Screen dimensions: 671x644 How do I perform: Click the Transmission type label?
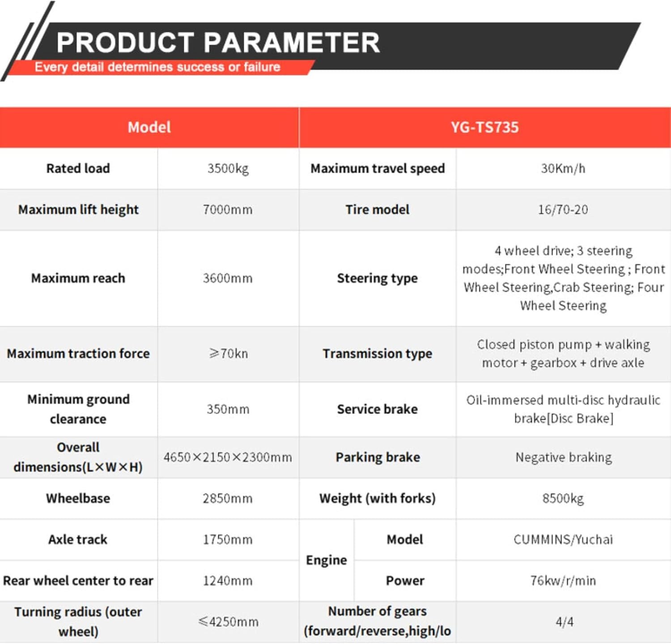point(377,354)
